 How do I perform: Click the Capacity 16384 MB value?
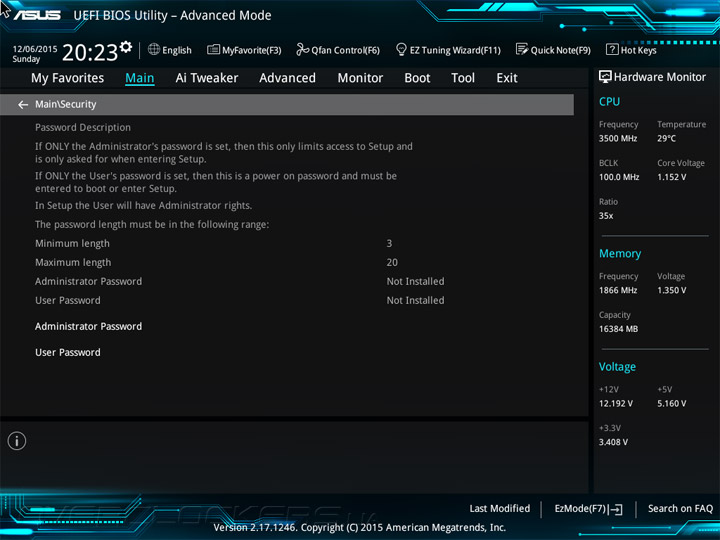click(x=619, y=329)
